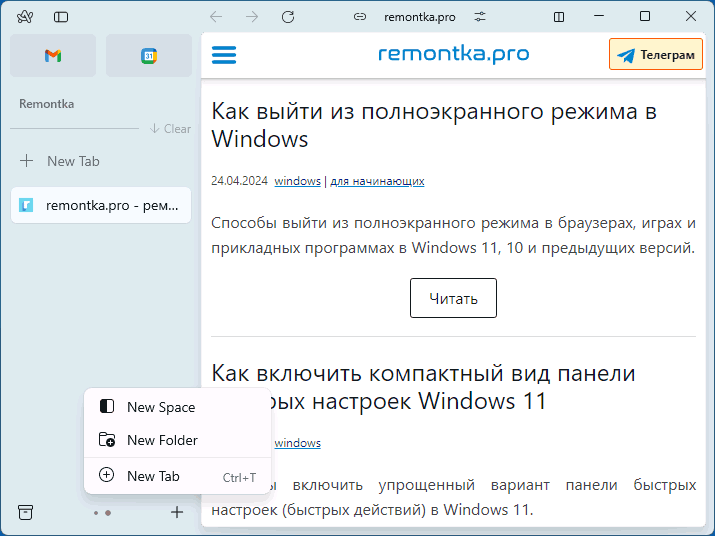This screenshot has height=536, width=715.
Task: Choose New Space from the popup menu
Action: pos(178,407)
